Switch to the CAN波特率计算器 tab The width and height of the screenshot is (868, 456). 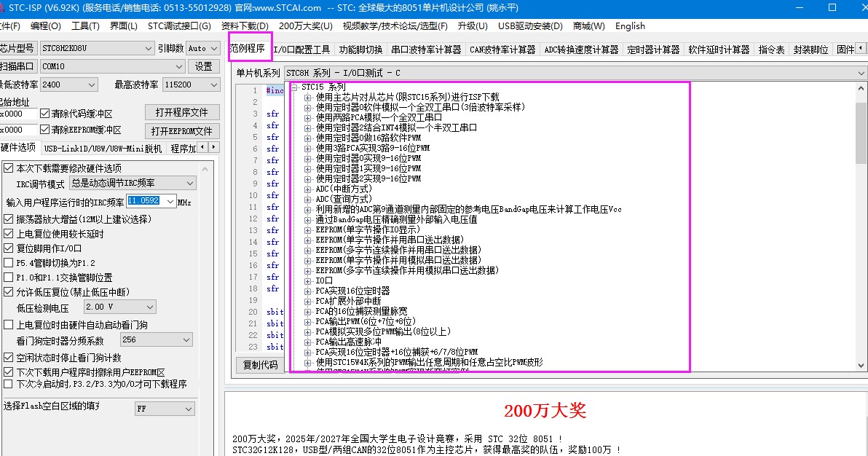[502, 50]
